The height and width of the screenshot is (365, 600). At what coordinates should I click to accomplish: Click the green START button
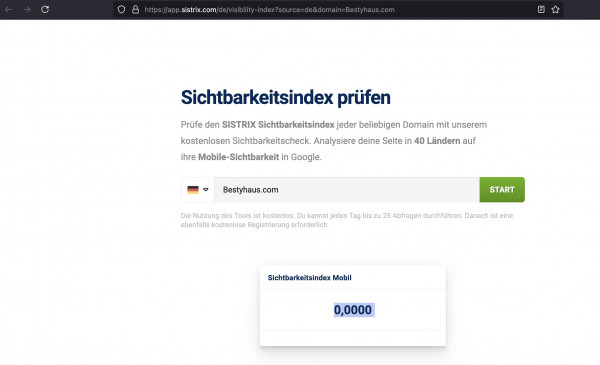pyautogui.click(x=502, y=189)
